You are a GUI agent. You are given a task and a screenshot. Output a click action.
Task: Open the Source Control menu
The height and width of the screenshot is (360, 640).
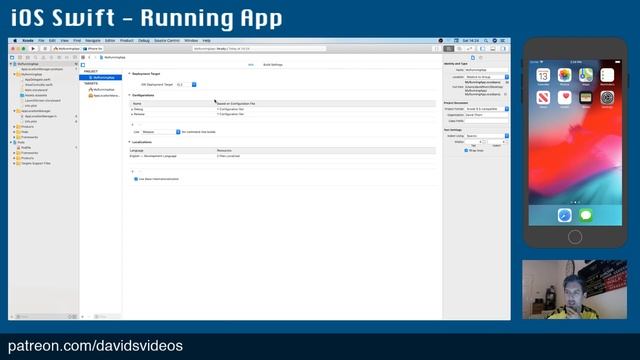point(167,41)
